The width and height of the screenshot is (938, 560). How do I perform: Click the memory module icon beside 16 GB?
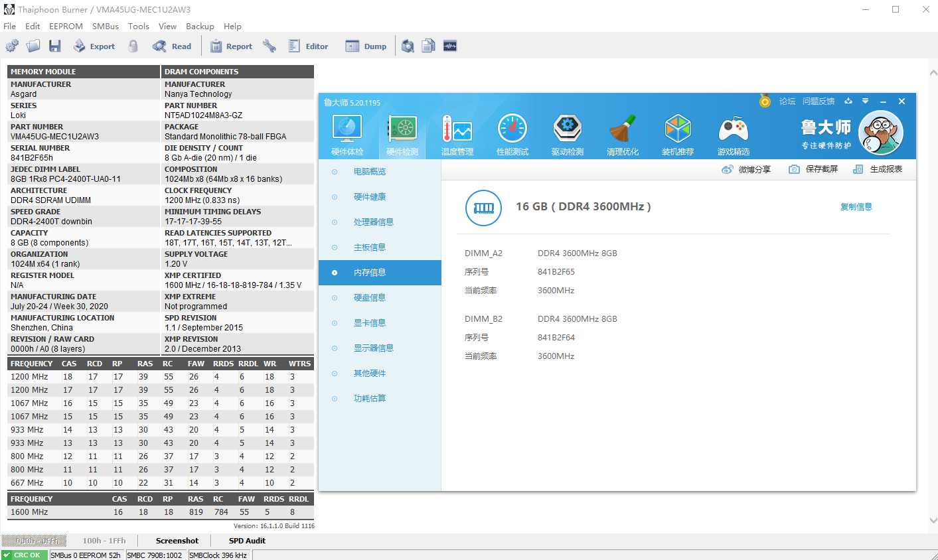pos(484,208)
